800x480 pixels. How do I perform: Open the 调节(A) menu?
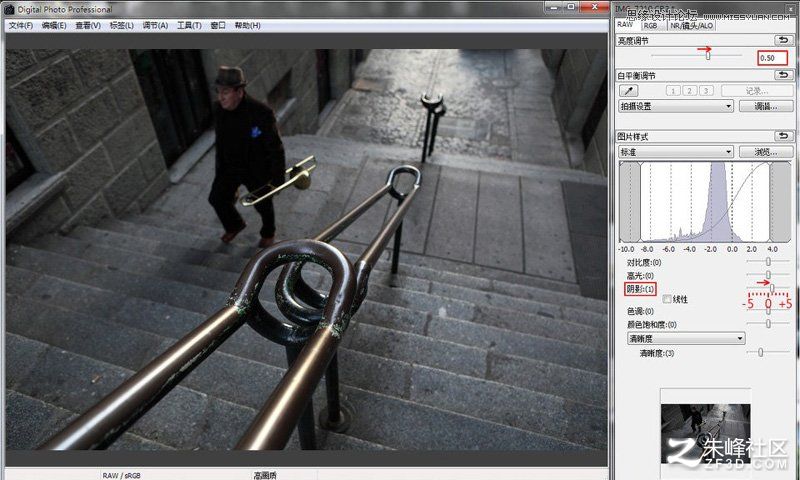pos(155,26)
